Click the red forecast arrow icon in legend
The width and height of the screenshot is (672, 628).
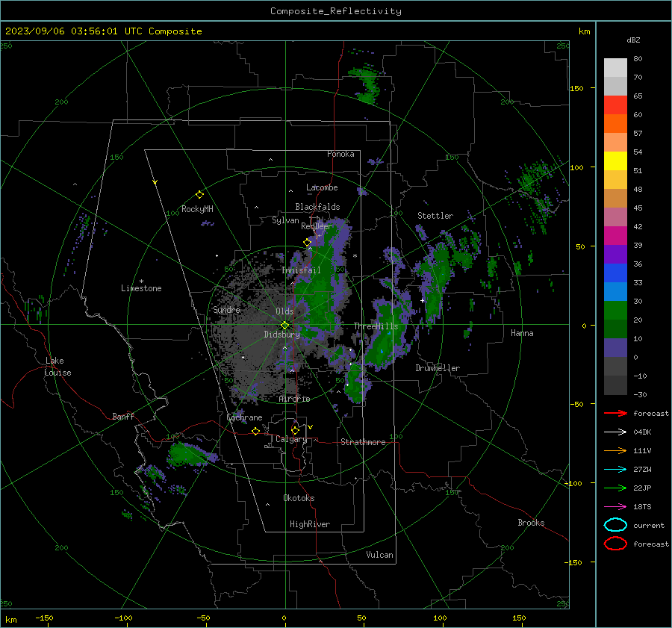point(615,413)
